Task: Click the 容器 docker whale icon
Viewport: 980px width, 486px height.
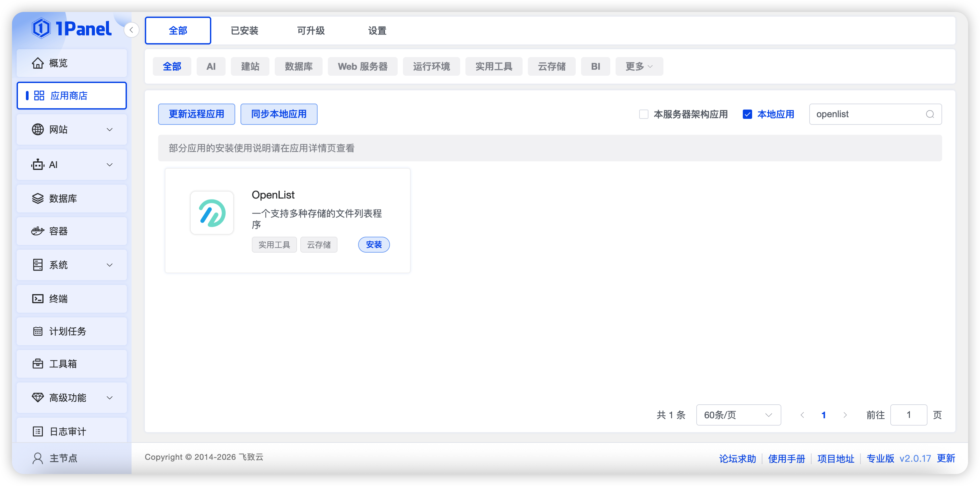Action: [x=38, y=231]
